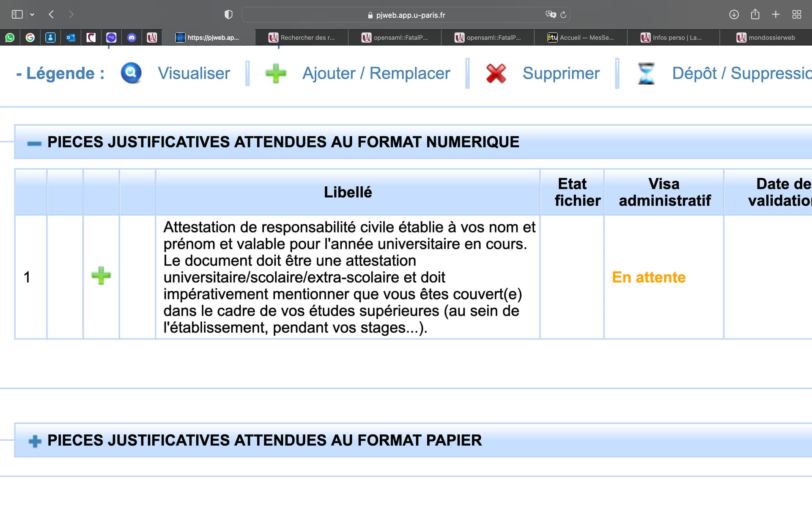Click the PIECES JUSTIFICATIVES FORMAT NUMERIQUE title
Screen dimensions: 812x508
pos(283,142)
